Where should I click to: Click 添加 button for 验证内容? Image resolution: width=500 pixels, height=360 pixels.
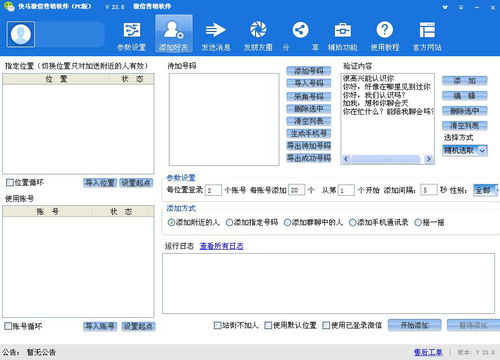pyautogui.click(x=465, y=81)
